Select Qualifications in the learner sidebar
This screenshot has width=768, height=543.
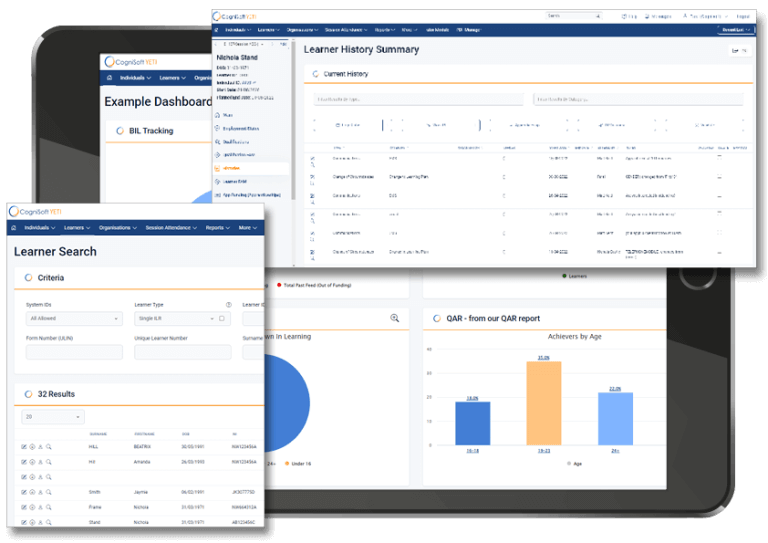click(x=233, y=142)
